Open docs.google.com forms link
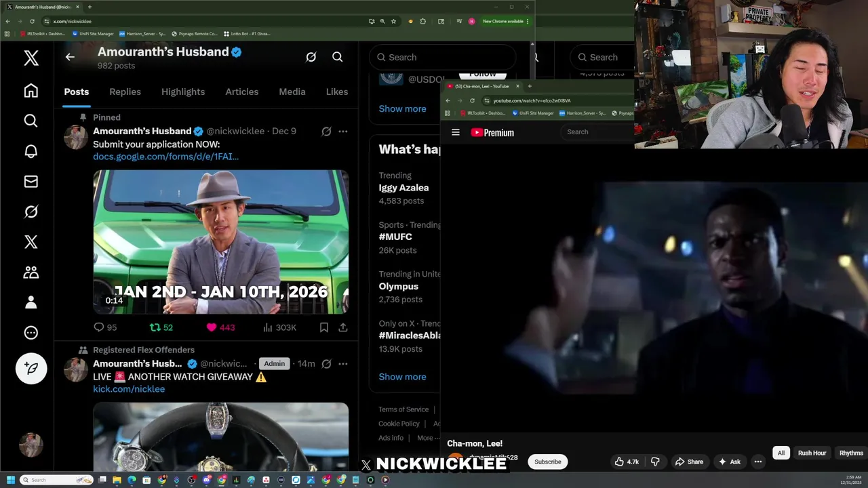The image size is (868, 488). [x=165, y=157]
